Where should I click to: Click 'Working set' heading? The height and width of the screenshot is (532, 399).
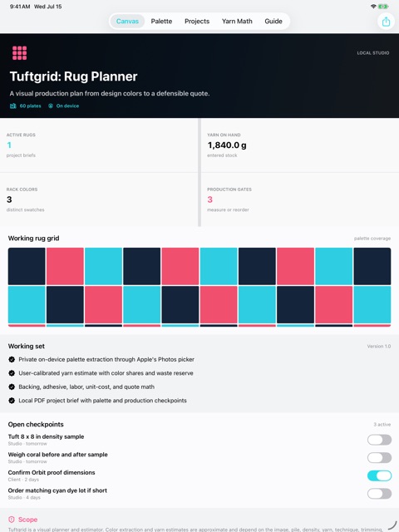(x=26, y=346)
